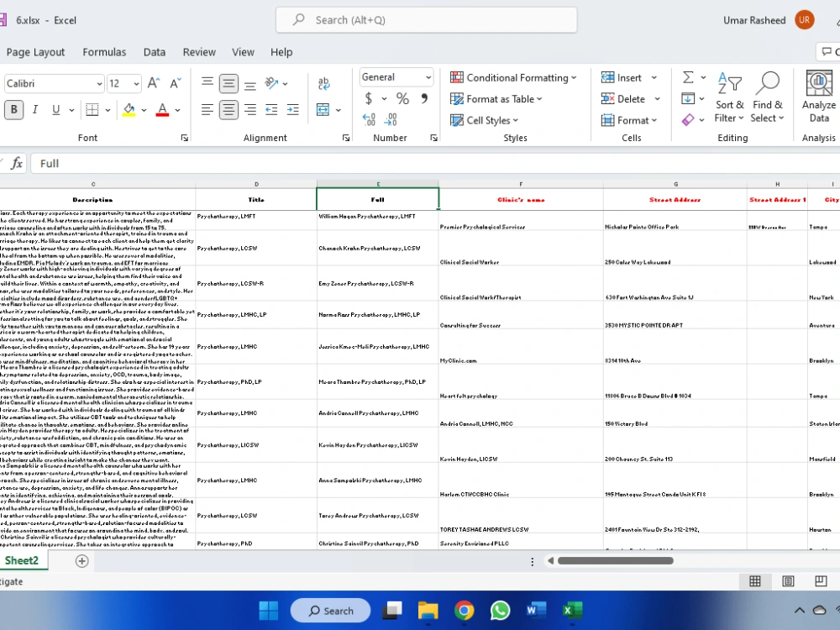Toggle Underline formatting
The image size is (840, 630).
(x=55, y=110)
